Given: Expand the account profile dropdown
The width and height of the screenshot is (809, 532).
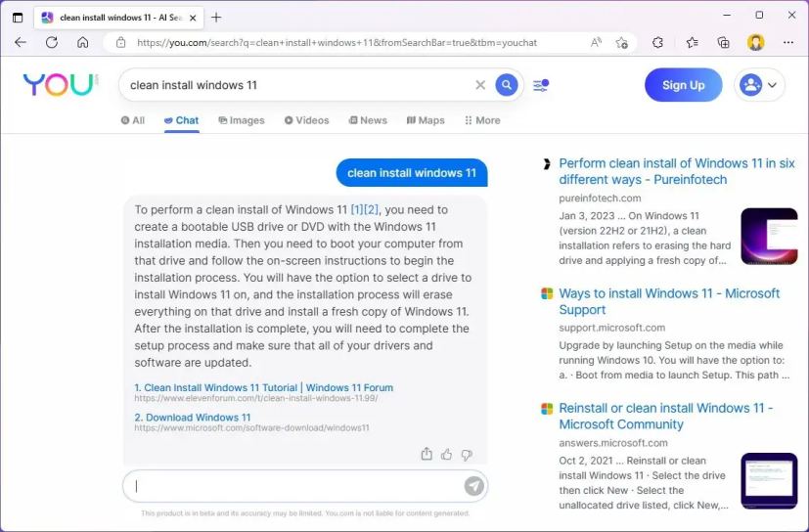Looking at the screenshot, I should (759, 85).
